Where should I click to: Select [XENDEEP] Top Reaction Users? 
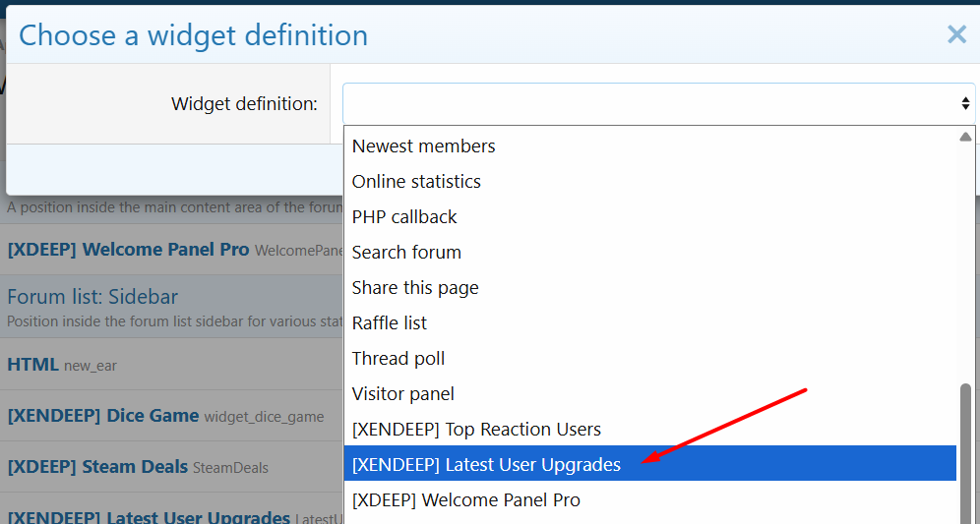[476, 430]
